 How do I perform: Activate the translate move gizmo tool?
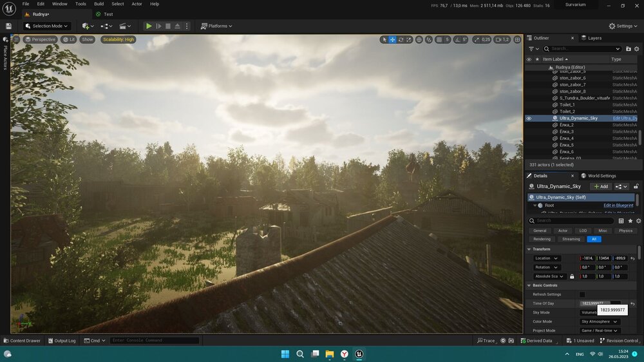click(392, 39)
